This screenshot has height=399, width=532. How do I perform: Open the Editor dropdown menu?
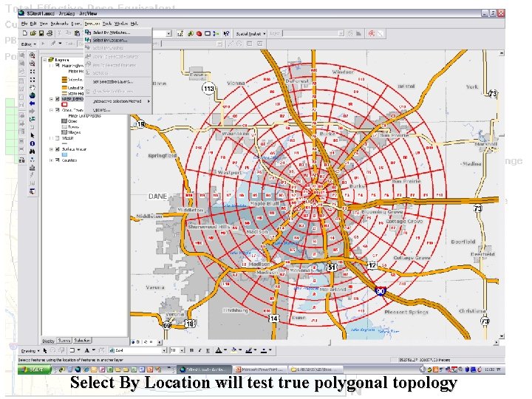pyautogui.click(x=29, y=44)
